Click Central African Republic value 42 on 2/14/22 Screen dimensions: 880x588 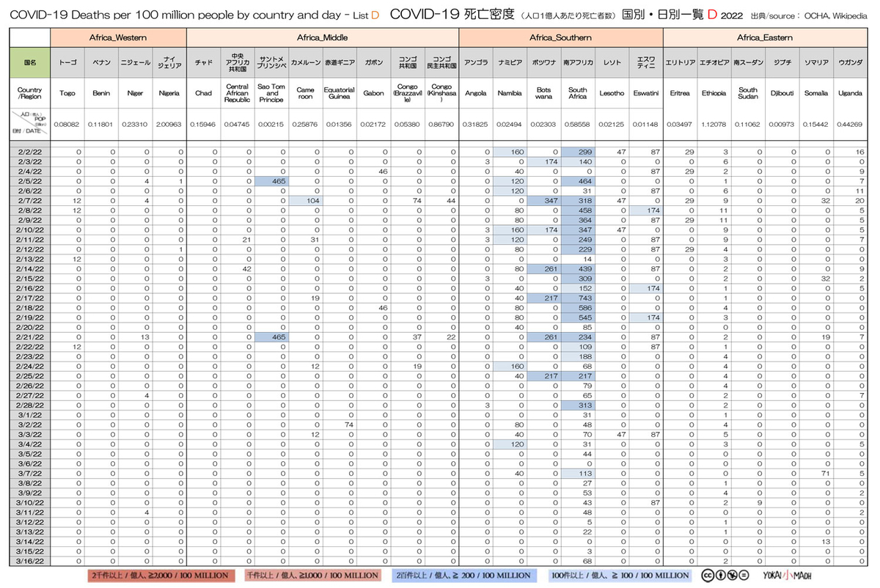pos(238,268)
